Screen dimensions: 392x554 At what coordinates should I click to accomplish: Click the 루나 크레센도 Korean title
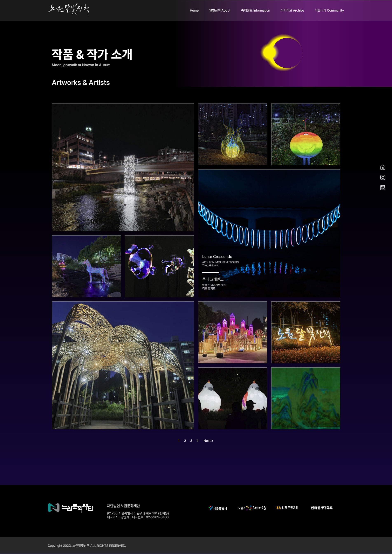(213, 279)
